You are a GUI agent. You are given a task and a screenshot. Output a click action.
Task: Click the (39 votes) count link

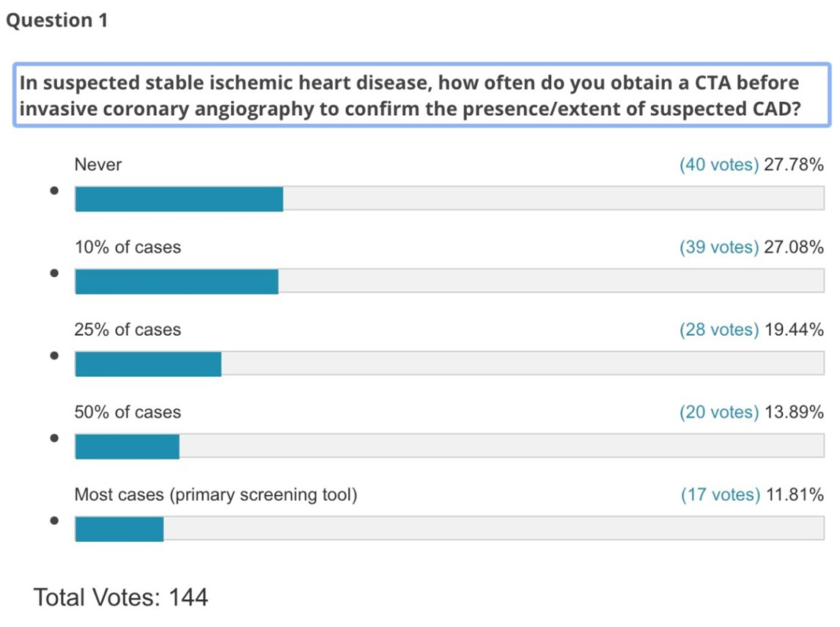[x=718, y=248]
